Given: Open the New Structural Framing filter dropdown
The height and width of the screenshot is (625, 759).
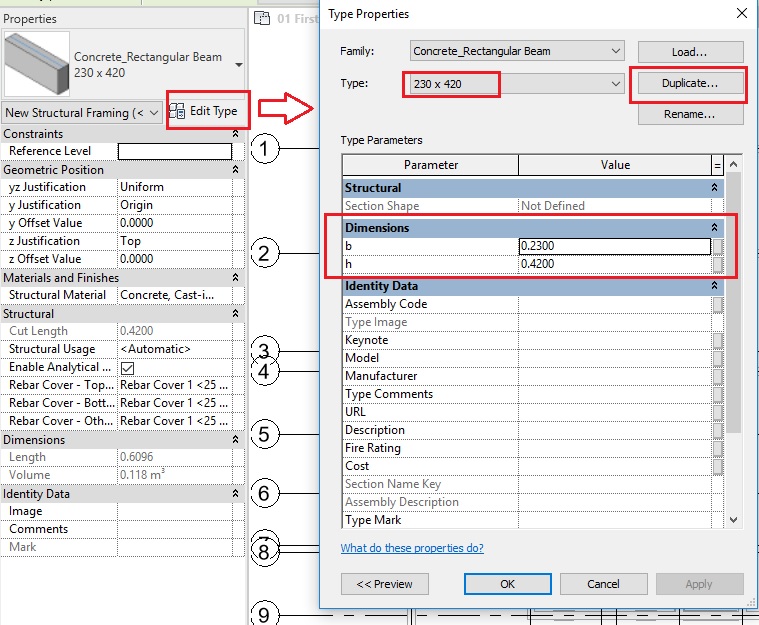Looking at the screenshot, I should point(82,113).
